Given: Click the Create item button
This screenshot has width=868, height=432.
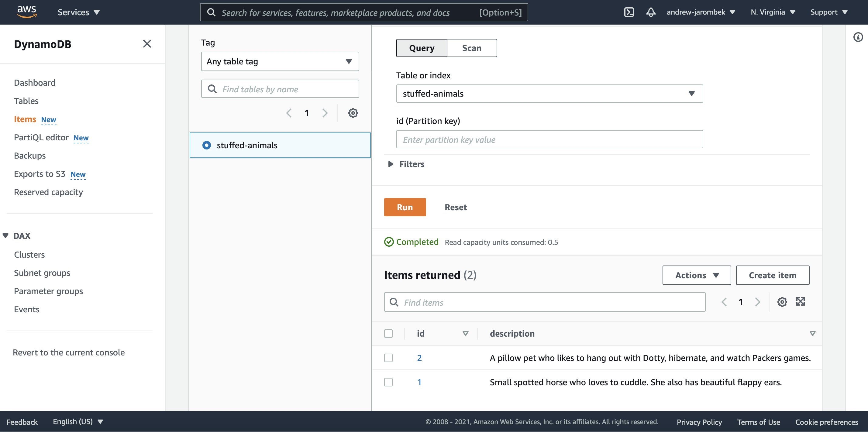Looking at the screenshot, I should click(772, 275).
